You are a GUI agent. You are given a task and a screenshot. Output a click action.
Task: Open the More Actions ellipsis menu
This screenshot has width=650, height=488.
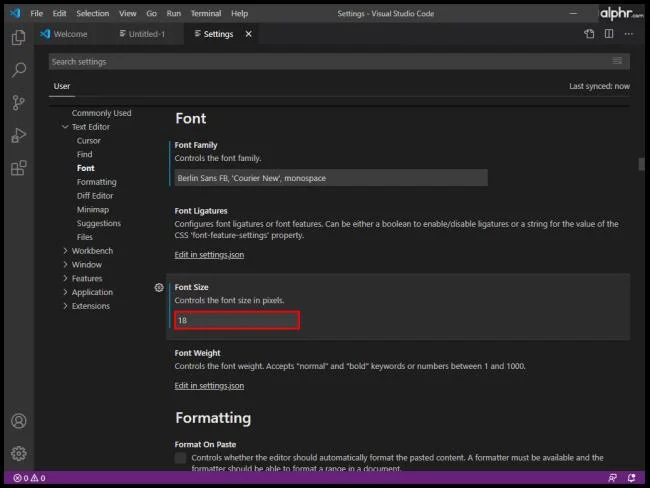click(629, 34)
